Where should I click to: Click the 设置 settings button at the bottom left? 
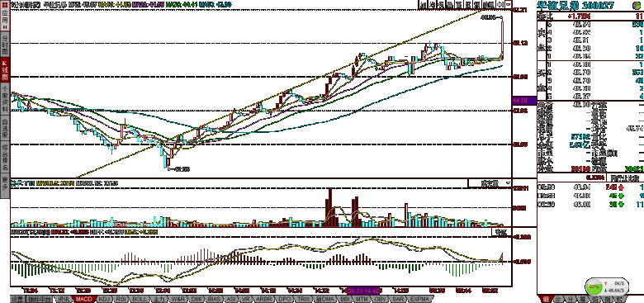point(17,300)
